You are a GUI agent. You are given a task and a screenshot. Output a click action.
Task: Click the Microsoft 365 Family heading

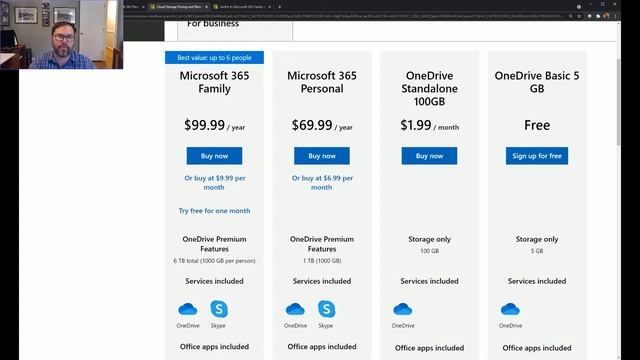(x=214, y=82)
